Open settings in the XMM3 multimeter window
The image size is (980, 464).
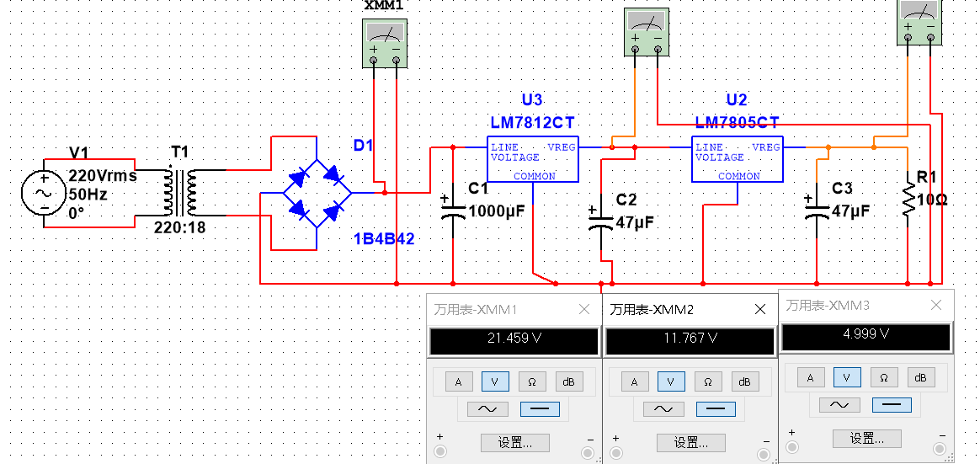tap(867, 439)
